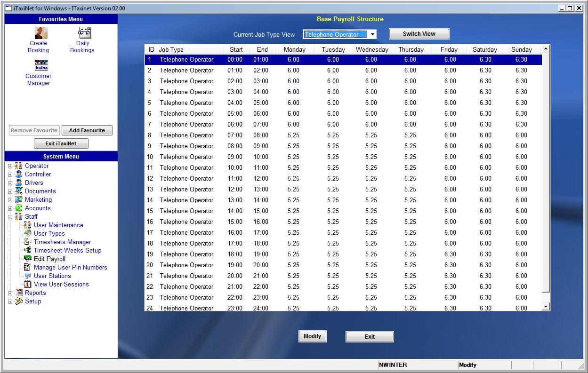Open the Create Booking favourite icon

click(41, 33)
